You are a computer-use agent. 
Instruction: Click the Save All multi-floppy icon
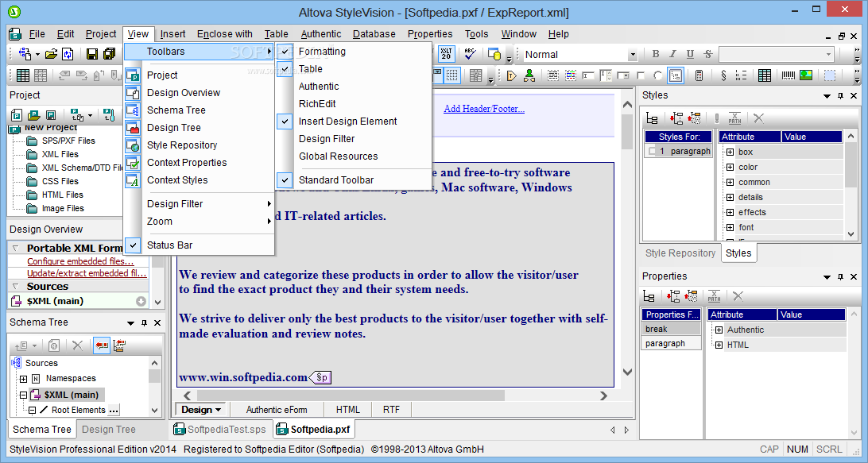tap(109, 54)
